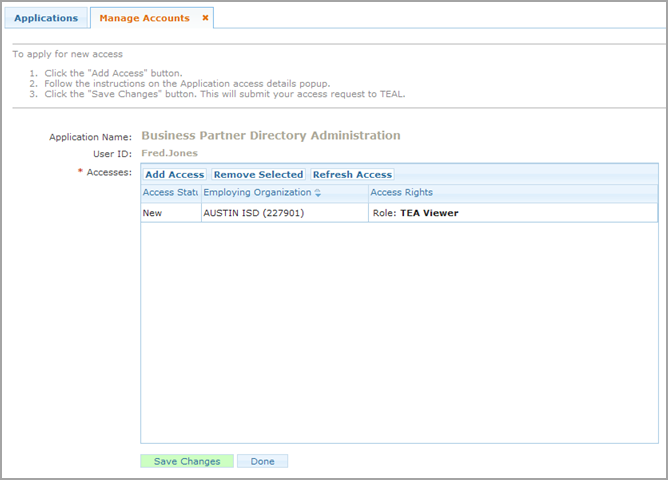The image size is (668, 480).
Task: Select the AUSTIN ISD (227901) cell
Action: [x=252, y=212]
